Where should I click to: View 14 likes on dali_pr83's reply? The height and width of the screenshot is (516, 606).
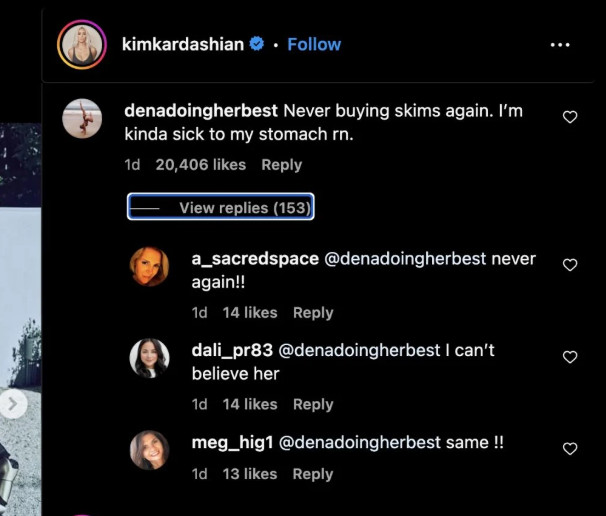[249, 405]
